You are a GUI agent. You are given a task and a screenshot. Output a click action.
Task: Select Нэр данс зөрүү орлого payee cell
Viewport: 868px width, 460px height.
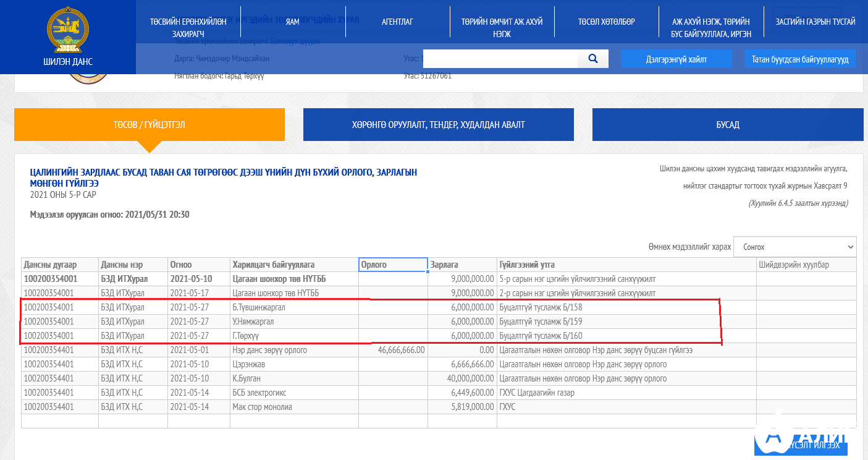[x=294, y=350]
